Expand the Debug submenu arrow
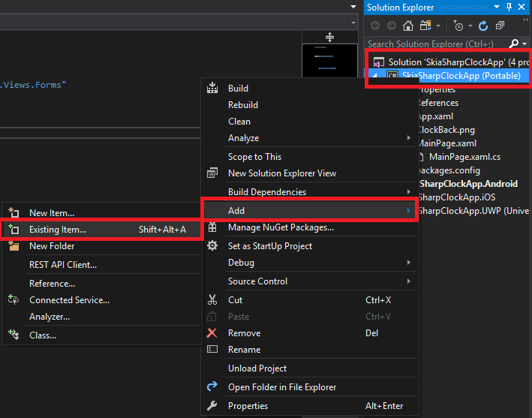The image size is (532, 418). click(409, 263)
